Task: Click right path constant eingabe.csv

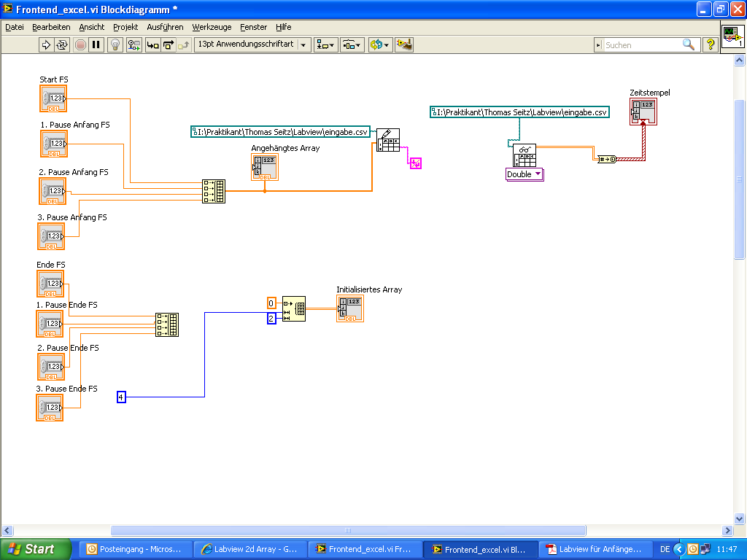Action: (x=519, y=112)
